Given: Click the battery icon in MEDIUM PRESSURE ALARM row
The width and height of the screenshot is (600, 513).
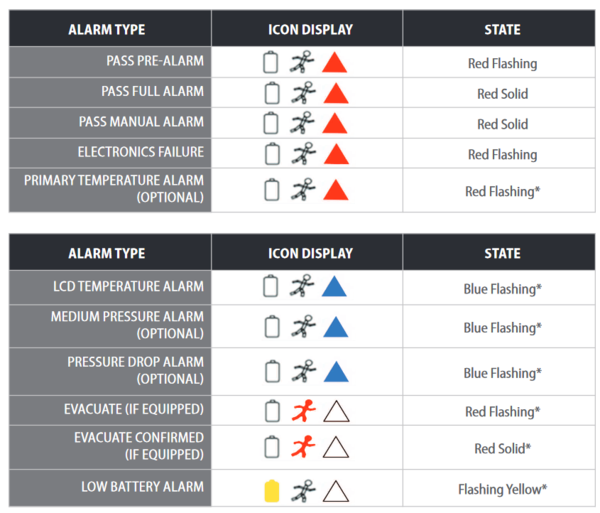Looking at the screenshot, I should point(271,327).
